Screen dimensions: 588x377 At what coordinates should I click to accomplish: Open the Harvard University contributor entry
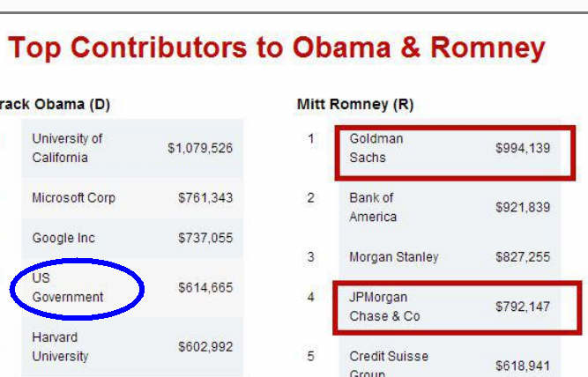(60, 346)
